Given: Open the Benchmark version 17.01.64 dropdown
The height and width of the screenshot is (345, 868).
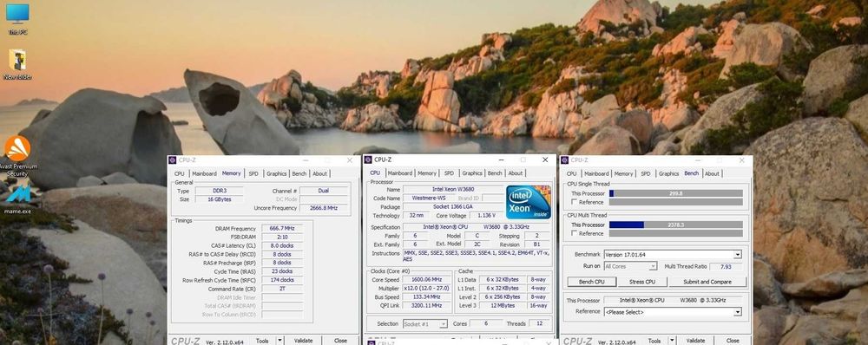Looking at the screenshot, I should pos(672,255).
